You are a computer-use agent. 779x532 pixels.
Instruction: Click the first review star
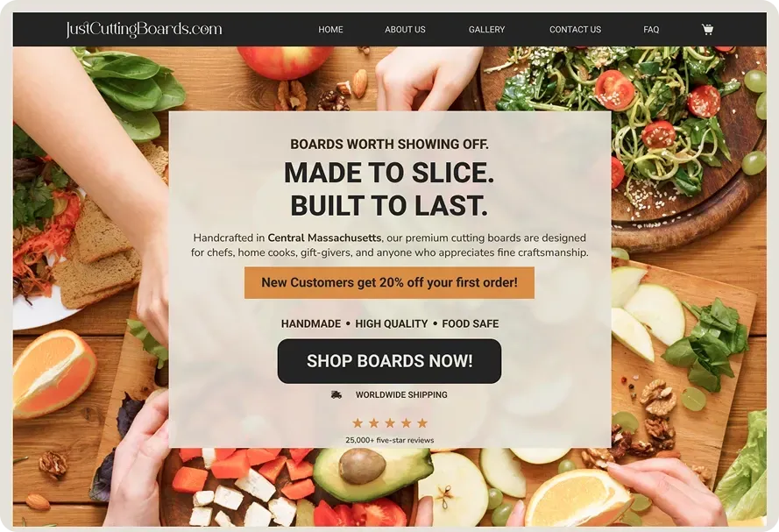tap(358, 423)
